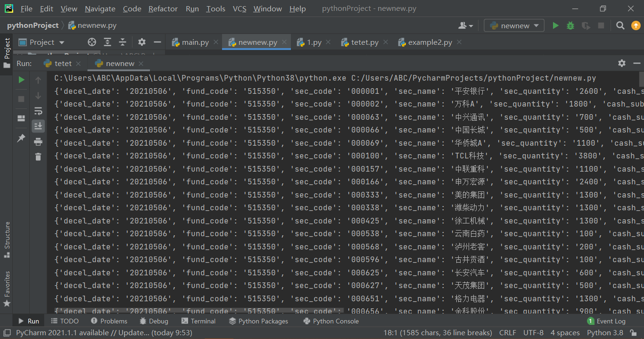Click the locate file target icon
This screenshot has width=644, height=339.
[x=92, y=42]
